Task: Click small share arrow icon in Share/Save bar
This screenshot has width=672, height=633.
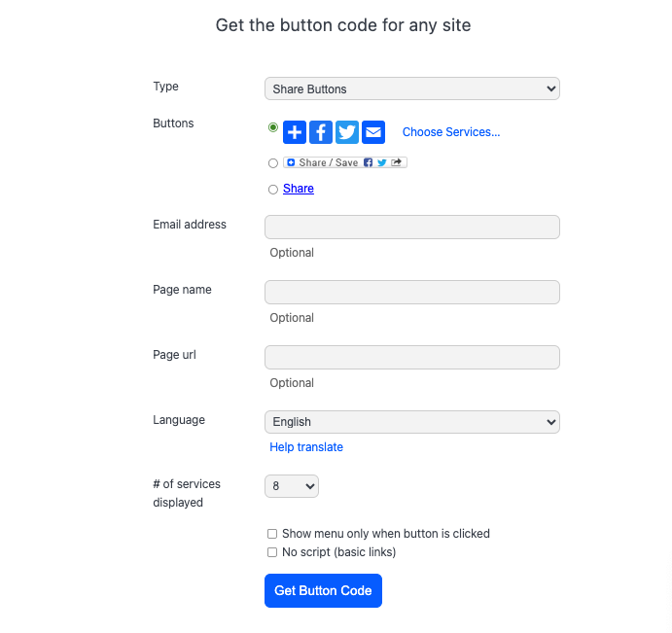Action: click(x=397, y=162)
